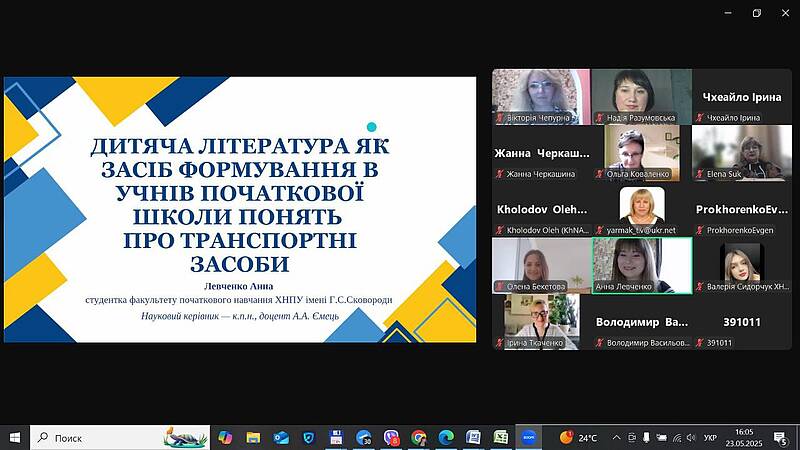
Task: Click the Copilot icon in the taskbar
Action: pyautogui.click(x=226, y=438)
